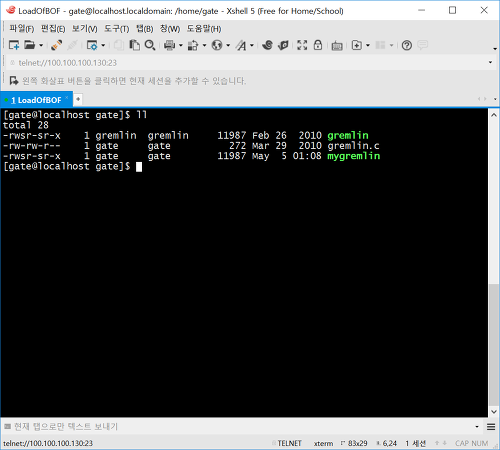Click the Disconnect icon
This screenshot has height=450, width=500.
(x=72, y=45)
